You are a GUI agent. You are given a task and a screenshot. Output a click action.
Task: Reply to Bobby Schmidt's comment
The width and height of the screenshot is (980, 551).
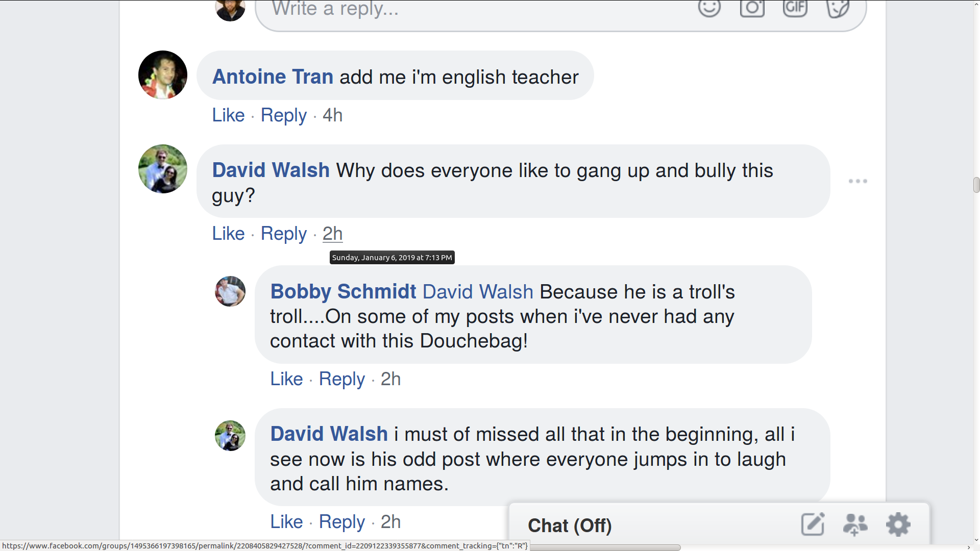[342, 379]
